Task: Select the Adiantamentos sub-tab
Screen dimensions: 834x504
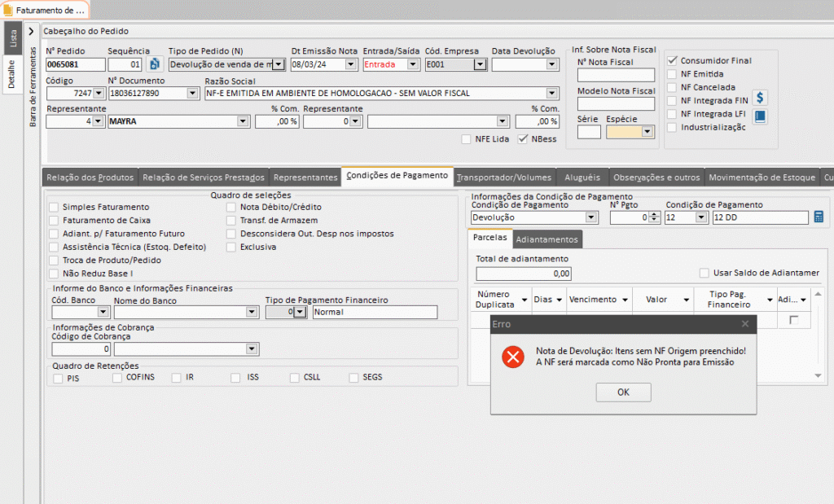Action: point(546,239)
